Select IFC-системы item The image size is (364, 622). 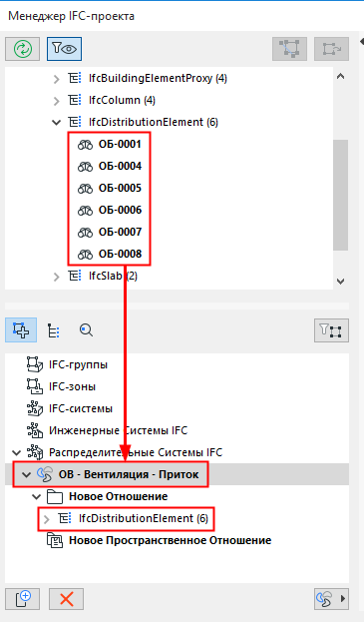click(x=81, y=408)
